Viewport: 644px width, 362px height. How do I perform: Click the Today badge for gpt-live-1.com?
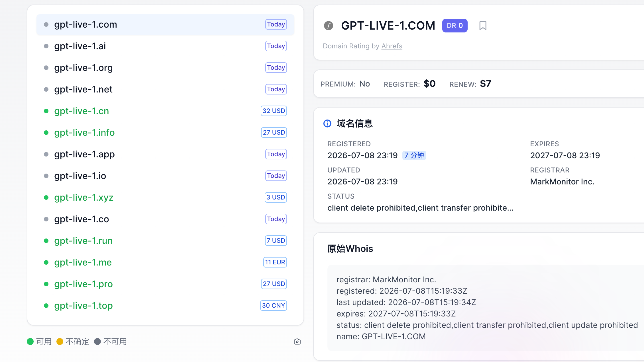pos(276,24)
